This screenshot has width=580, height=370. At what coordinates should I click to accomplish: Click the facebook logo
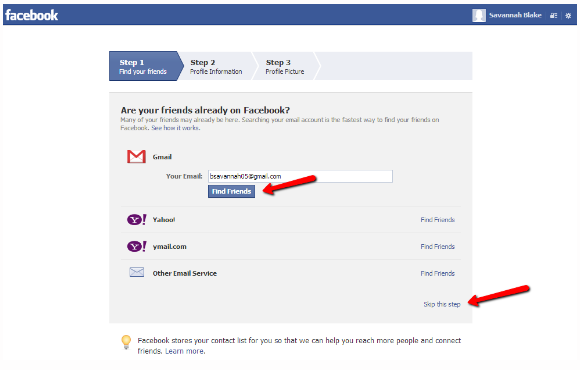31,15
